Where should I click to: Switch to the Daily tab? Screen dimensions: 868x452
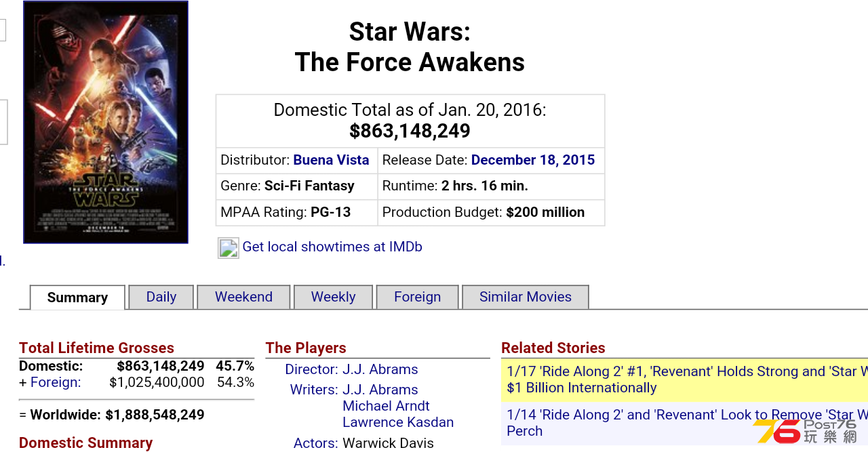[161, 297]
